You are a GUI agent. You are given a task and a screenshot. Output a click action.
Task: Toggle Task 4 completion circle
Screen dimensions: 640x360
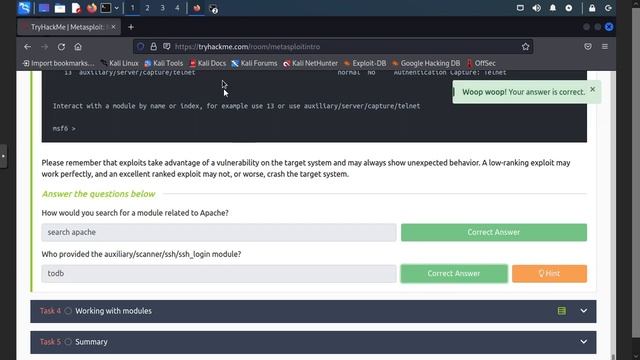68,311
